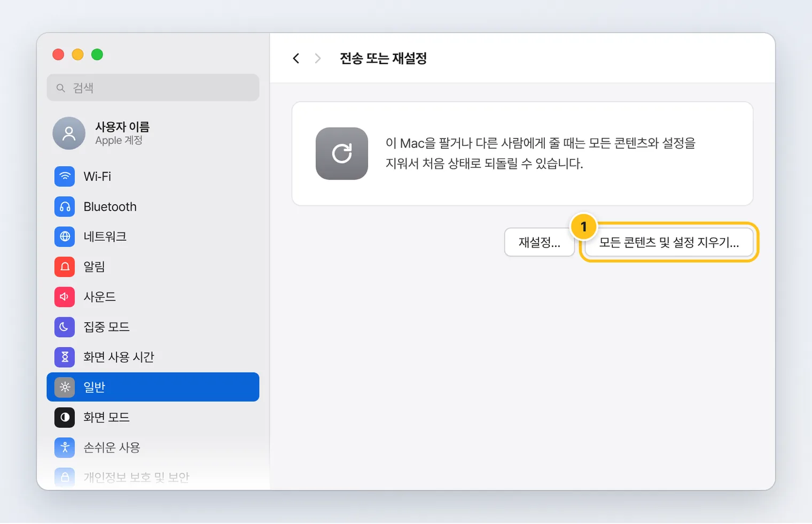This screenshot has width=812, height=524.
Task: Minimize the window with yellow button
Action: pos(77,55)
